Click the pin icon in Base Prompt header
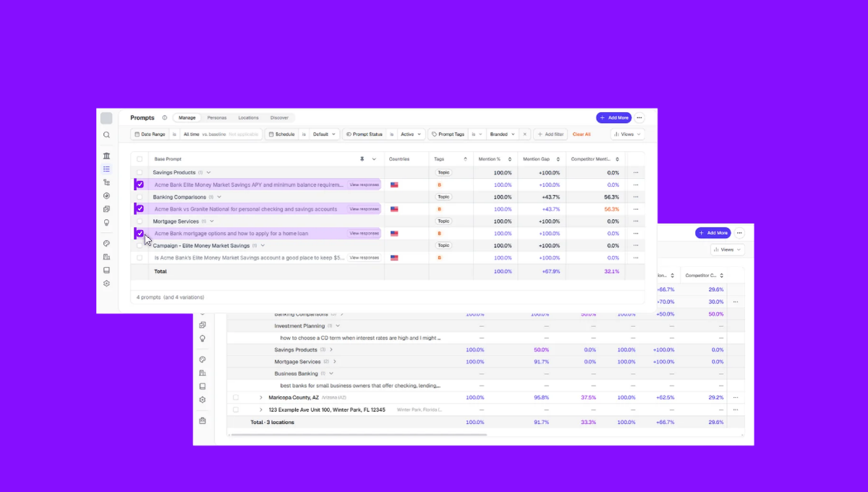Screen dimensions: 868x492 362,159
